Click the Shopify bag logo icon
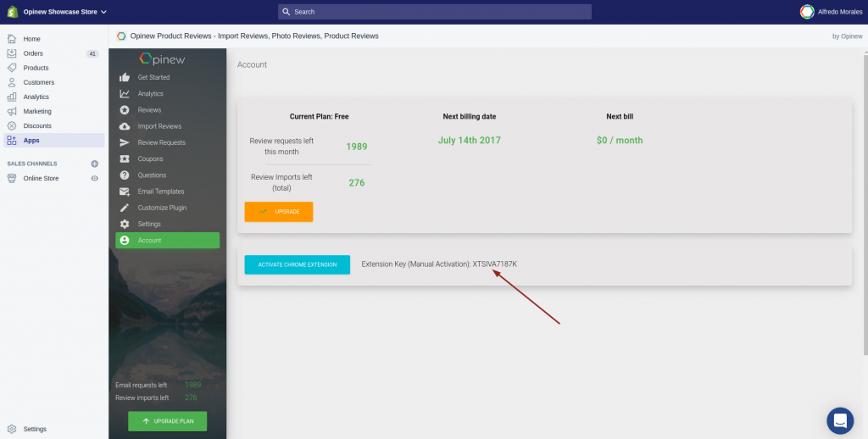This screenshot has height=439, width=868. click(x=12, y=12)
